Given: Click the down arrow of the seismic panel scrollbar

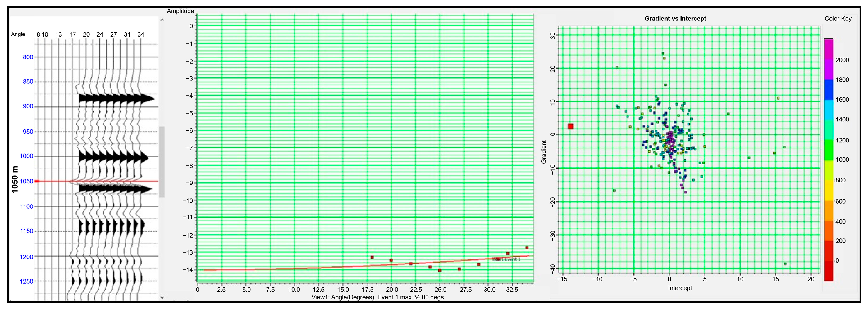Looking at the screenshot, I should click(x=162, y=297).
